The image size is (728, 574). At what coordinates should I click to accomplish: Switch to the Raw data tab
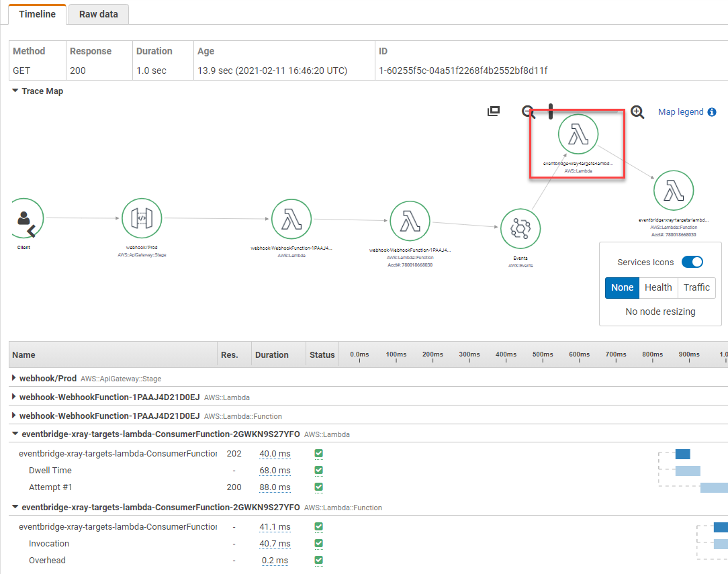tap(99, 14)
